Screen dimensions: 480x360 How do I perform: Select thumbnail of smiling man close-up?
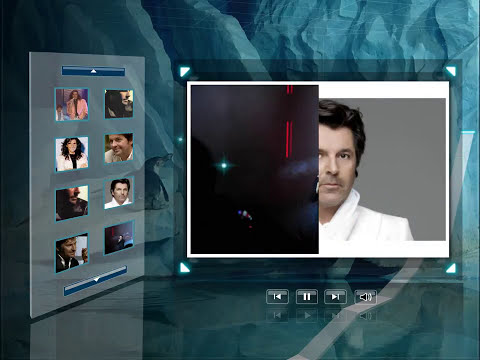(119, 148)
